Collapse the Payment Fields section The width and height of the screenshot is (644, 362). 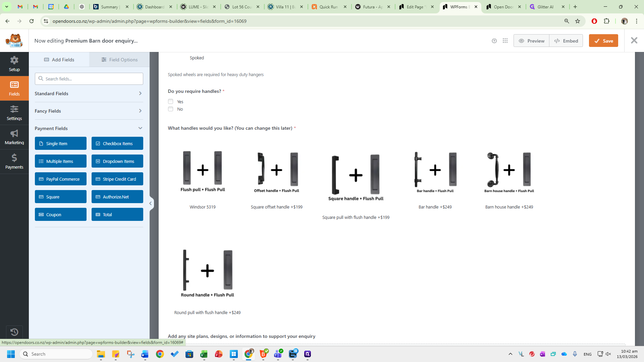(x=89, y=128)
